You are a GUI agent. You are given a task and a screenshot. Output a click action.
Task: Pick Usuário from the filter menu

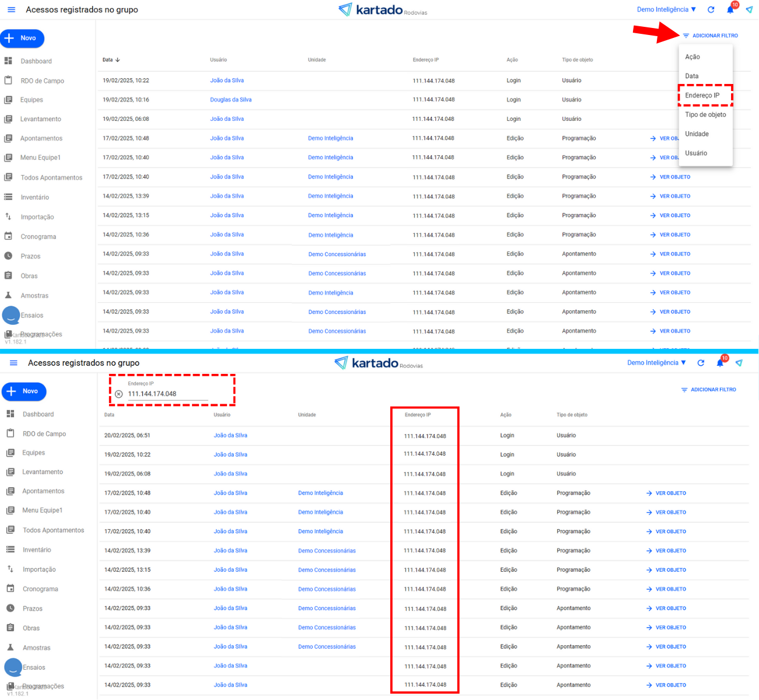click(696, 153)
